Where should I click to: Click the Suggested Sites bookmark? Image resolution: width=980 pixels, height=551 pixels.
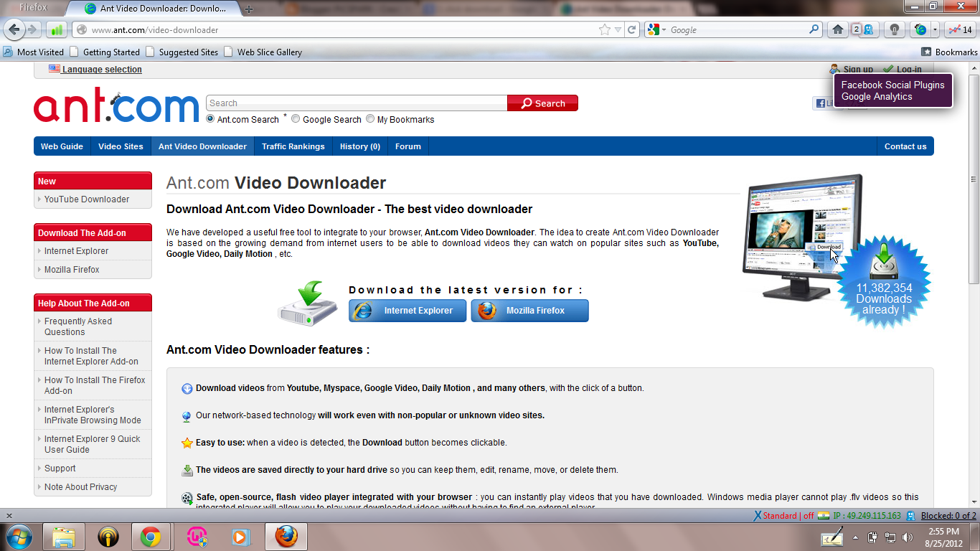[182, 52]
